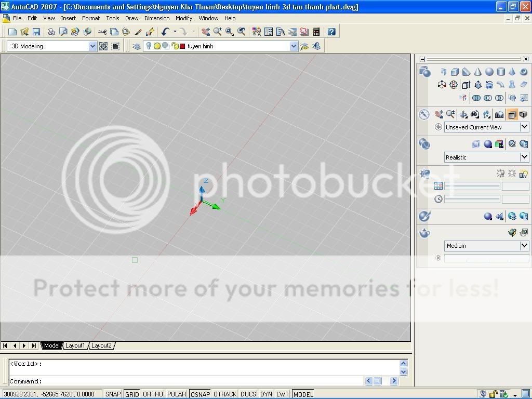Image resolution: width=532 pixels, height=399 pixels.
Task: Create a Cylinder solid from dashboard
Action: coord(501,72)
